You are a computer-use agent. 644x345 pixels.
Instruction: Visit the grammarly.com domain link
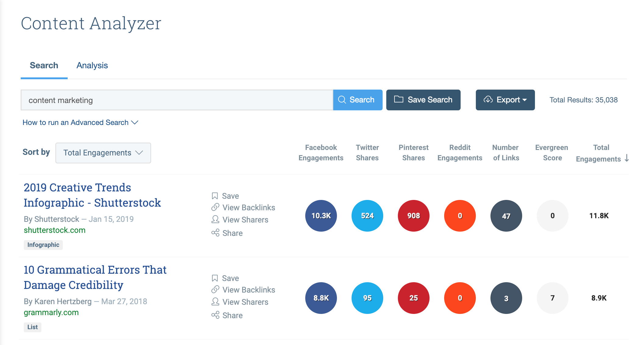pos(51,312)
